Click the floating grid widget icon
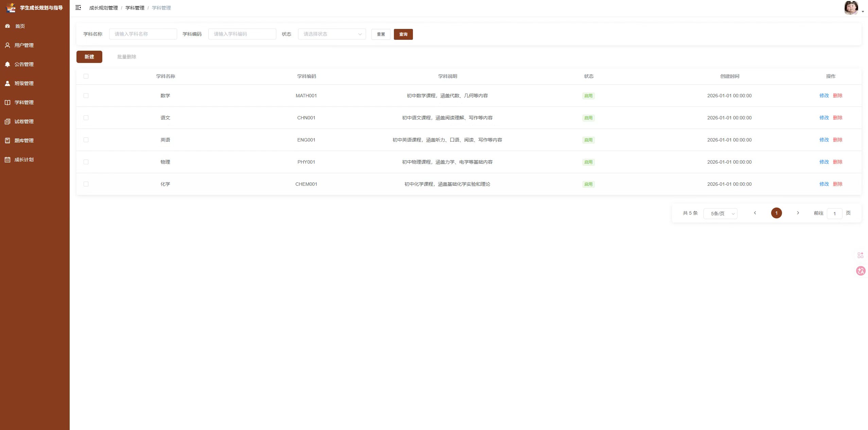The height and width of the screenshot is (430, 868). point(861,255)
